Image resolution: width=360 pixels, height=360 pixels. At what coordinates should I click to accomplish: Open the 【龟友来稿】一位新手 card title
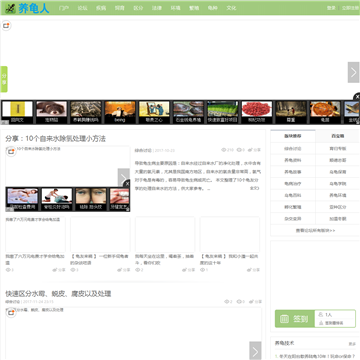coord(99,260)
